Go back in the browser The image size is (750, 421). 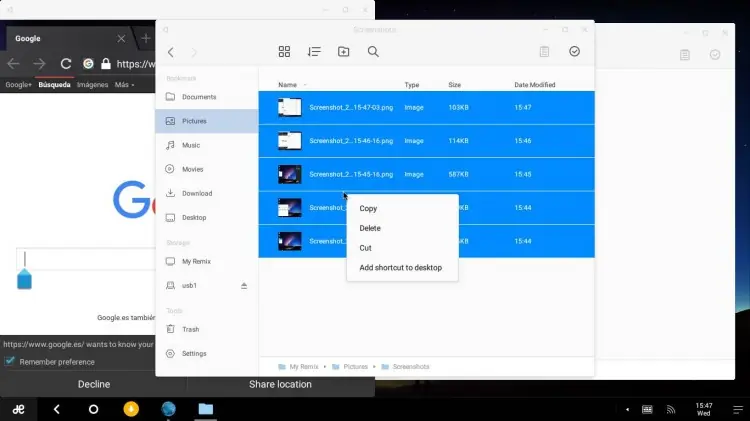point(13,64)
